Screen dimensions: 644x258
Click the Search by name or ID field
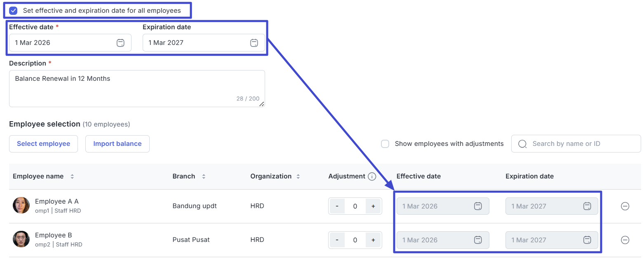click(x=581, y=144)
